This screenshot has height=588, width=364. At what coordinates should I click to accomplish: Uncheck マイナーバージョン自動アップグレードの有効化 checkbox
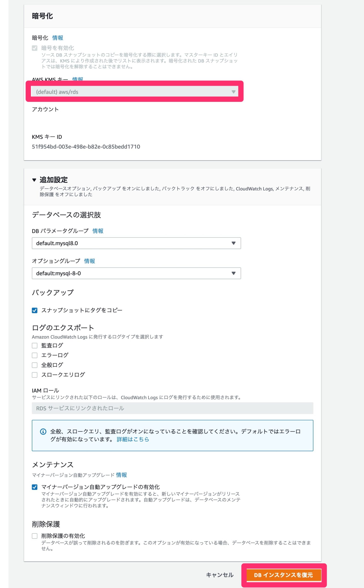(x=35, y=487)
